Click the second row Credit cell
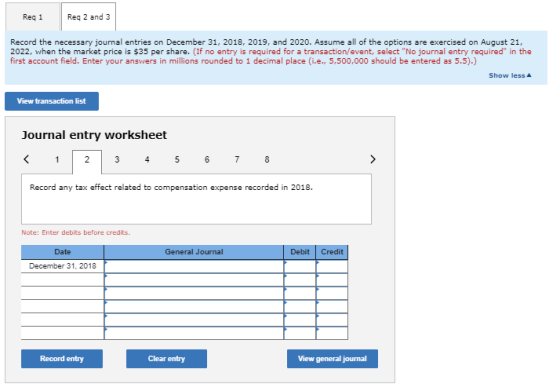This screenshot has width=560, height=391. tap(332, 280)
